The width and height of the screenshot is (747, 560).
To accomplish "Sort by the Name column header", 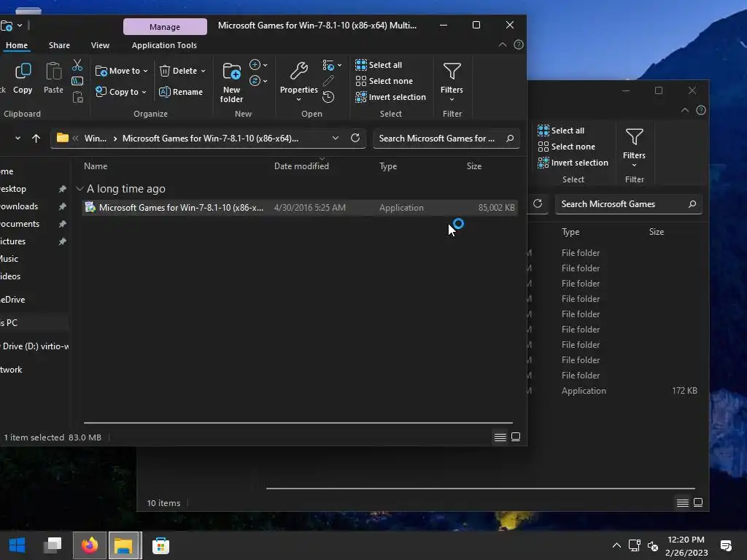I will tap(96, 166).
